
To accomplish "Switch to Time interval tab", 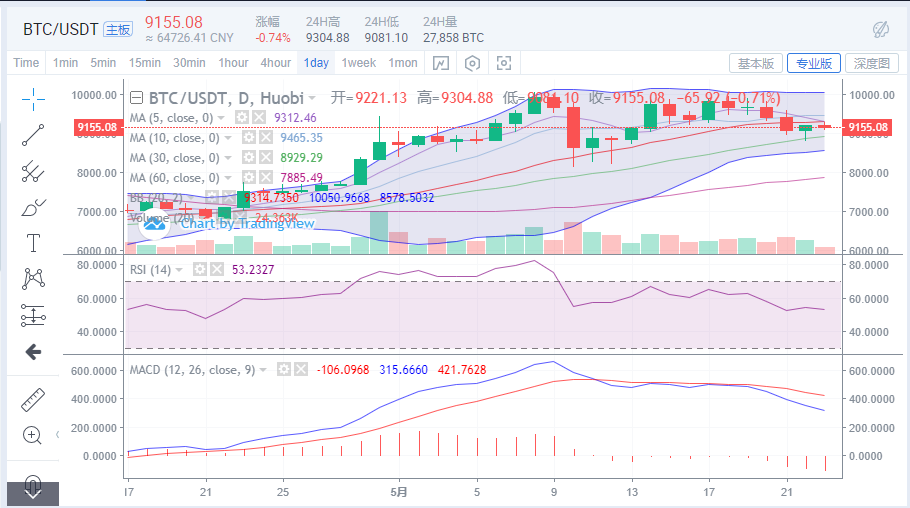I will (26, 63).
